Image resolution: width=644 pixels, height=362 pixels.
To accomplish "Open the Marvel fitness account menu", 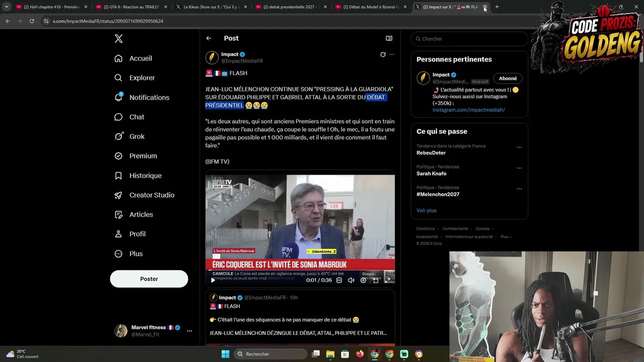I will click(153, 331).
